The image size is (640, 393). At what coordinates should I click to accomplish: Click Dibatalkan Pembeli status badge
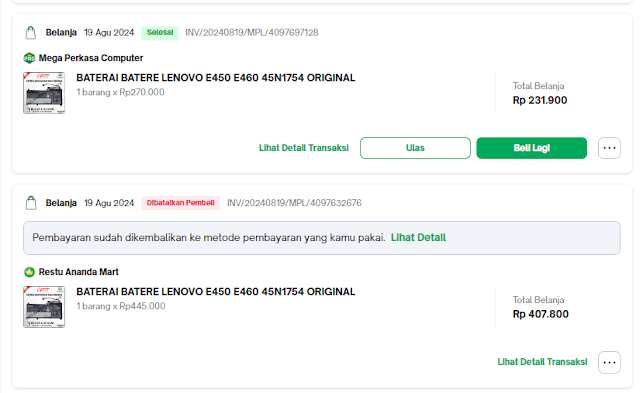(x=180, y=203)
